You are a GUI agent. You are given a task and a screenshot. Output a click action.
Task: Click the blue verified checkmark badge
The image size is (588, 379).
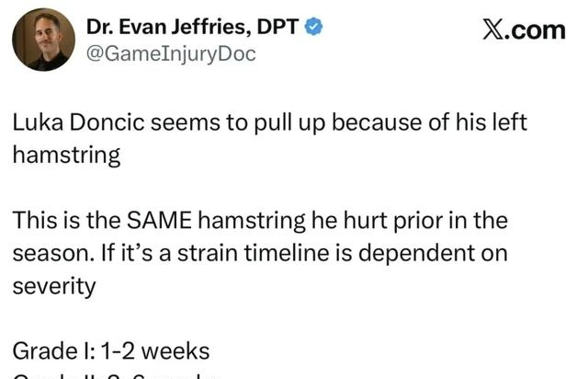pyautogui.click(x=314, y=29)
